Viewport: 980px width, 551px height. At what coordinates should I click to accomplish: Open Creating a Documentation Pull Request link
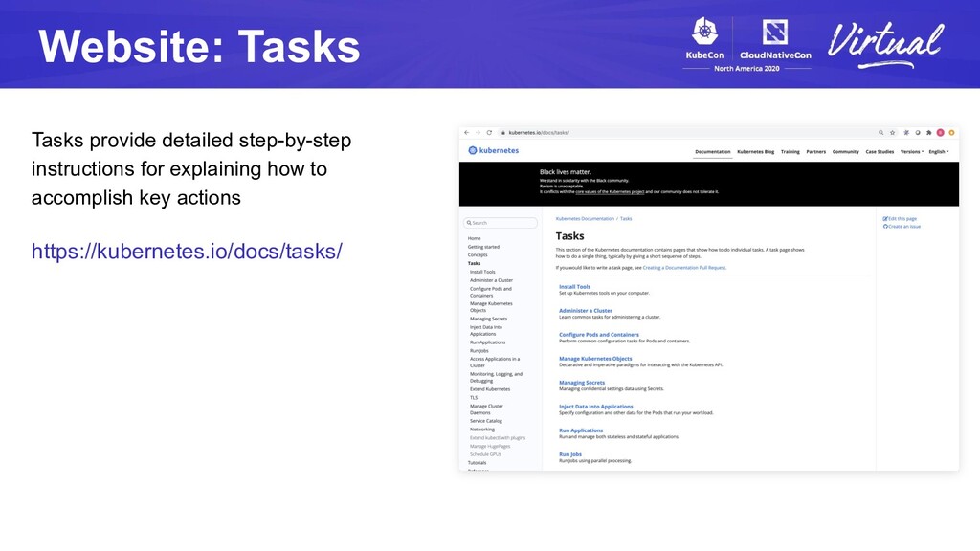point(684,268)
